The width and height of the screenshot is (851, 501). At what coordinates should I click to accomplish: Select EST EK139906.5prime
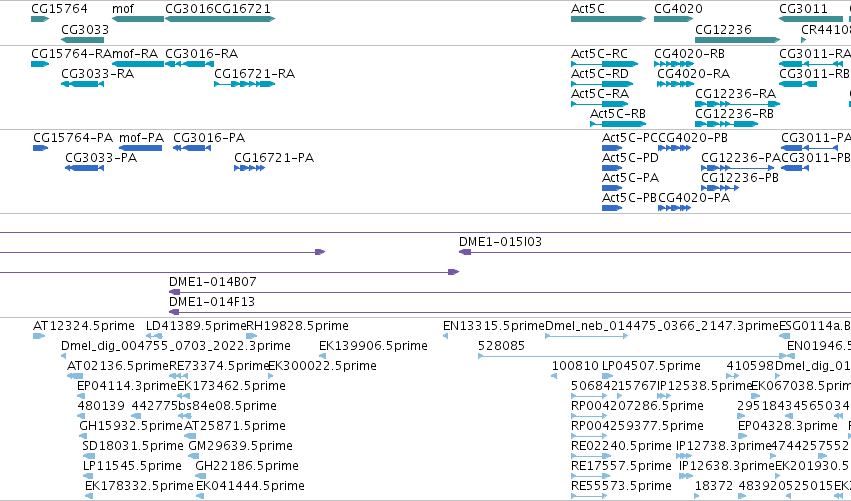373,346
